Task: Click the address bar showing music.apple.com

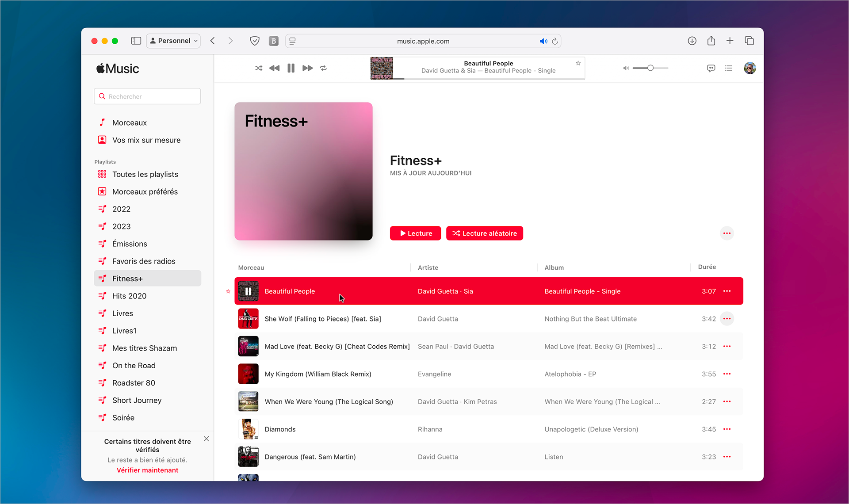Action: [423, 41]
